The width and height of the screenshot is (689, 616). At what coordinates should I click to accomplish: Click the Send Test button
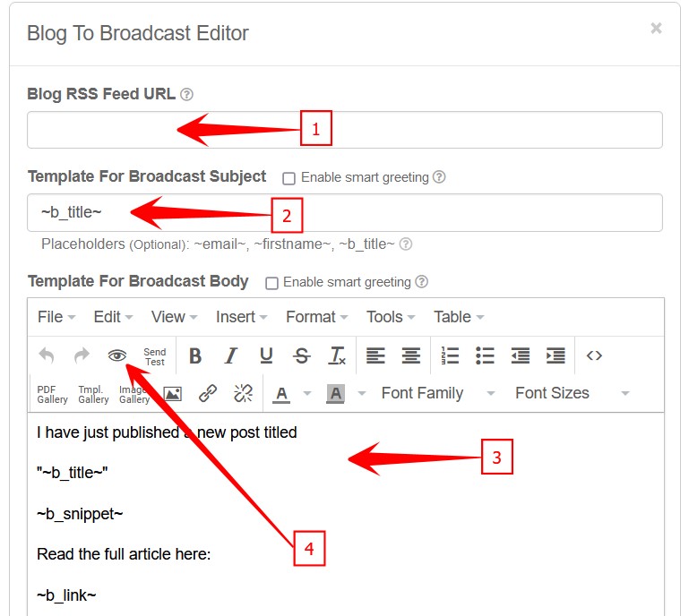coord(155,356)
